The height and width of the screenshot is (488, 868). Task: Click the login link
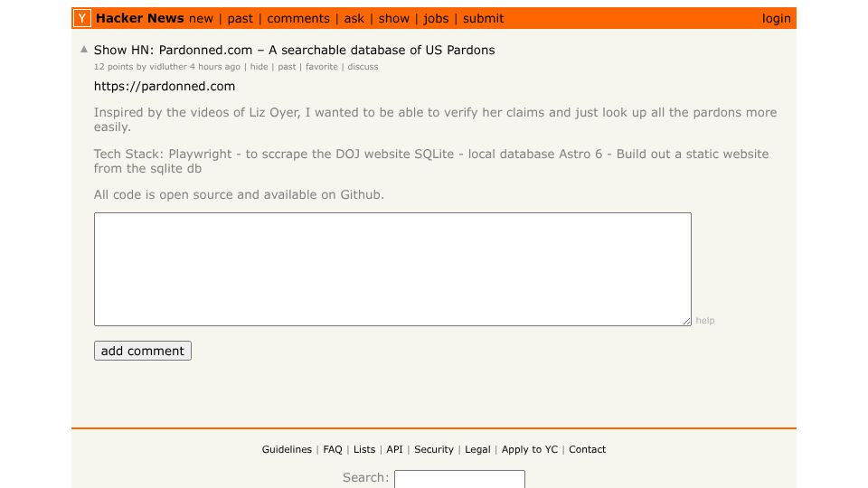pos(776,19)
